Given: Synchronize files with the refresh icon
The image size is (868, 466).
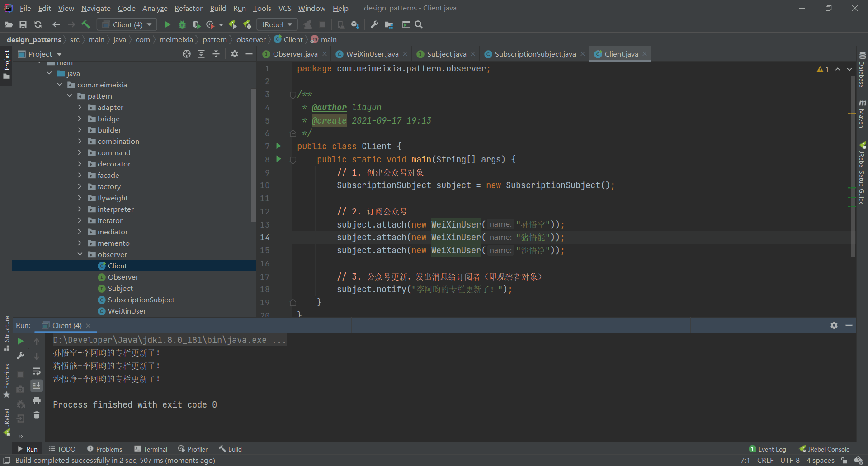Looking at the screenshot, I should click(x=38, y=24).
